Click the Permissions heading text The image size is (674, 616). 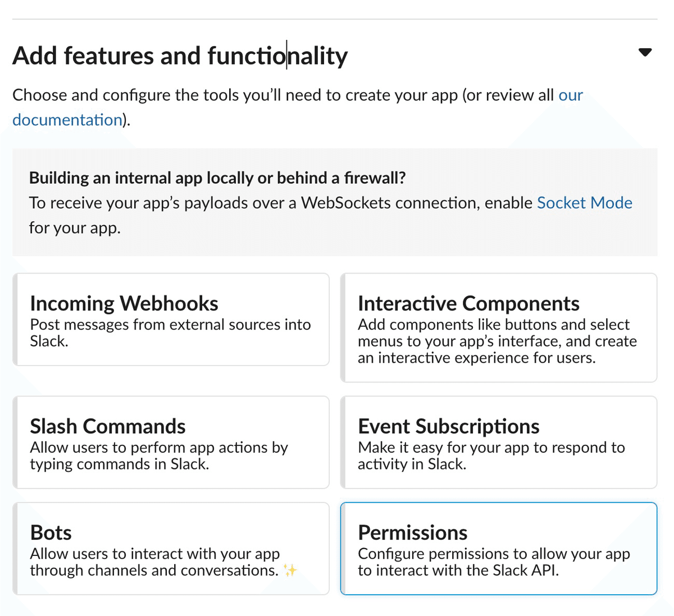tap(413, 532)
